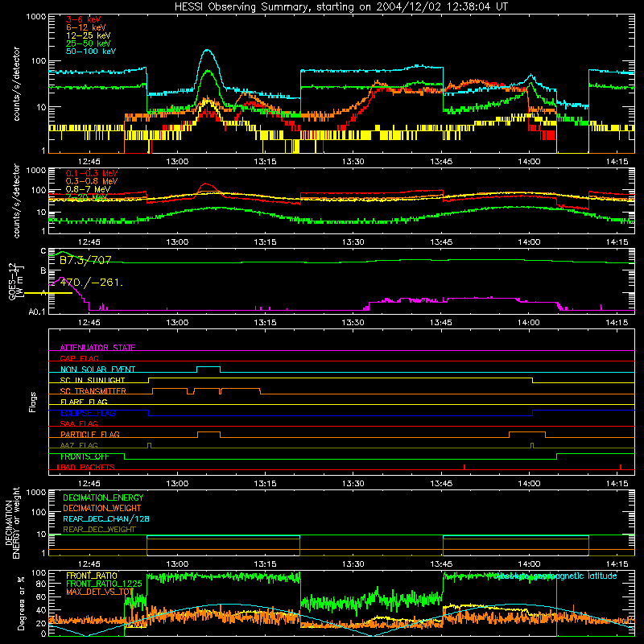Image resolution: width=644 pixels, height=644 pixels.
Task: Click the 0.1-0.3 MeV legend label
Action: click(92, 173)
